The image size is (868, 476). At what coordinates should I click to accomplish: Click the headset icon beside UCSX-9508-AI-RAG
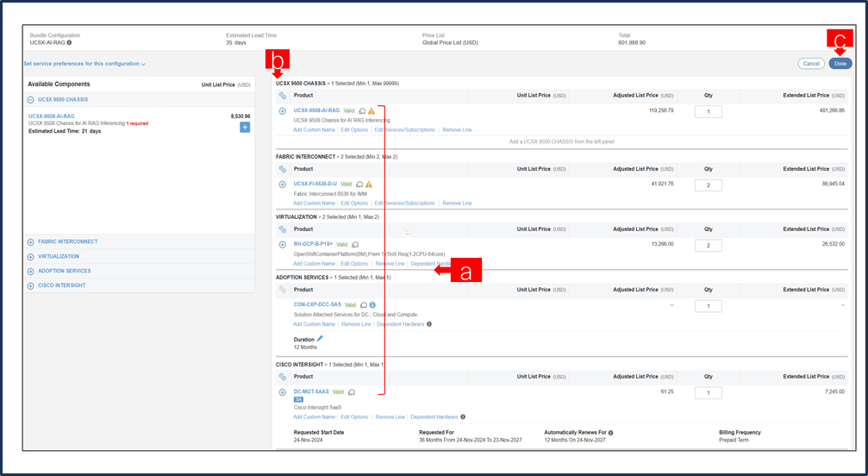point(362,110)
